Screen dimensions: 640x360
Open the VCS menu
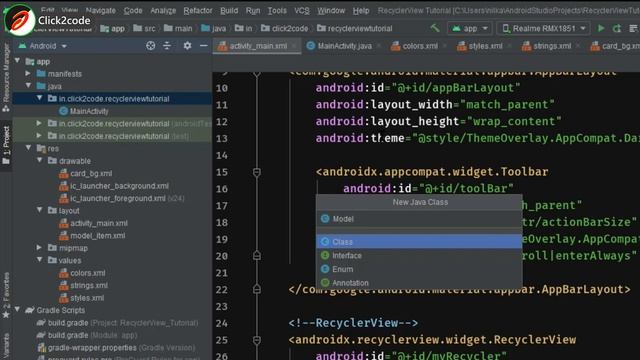(302, 10)
